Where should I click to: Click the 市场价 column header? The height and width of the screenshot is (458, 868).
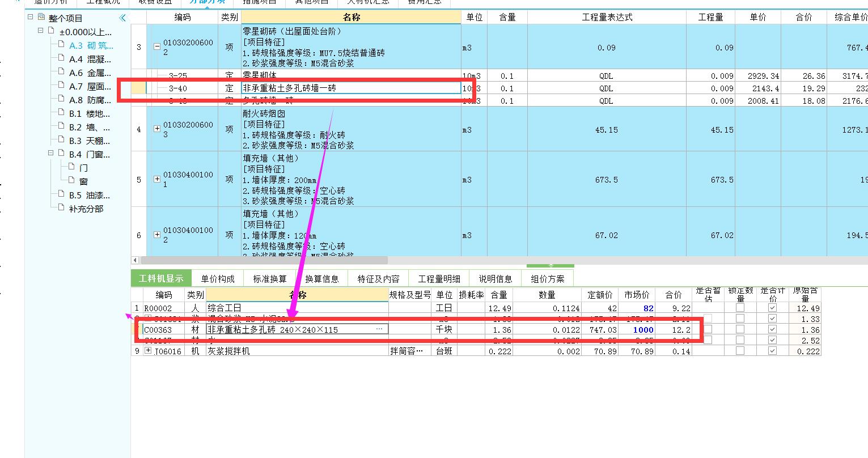pyautogui.click(x=636, y=295)
